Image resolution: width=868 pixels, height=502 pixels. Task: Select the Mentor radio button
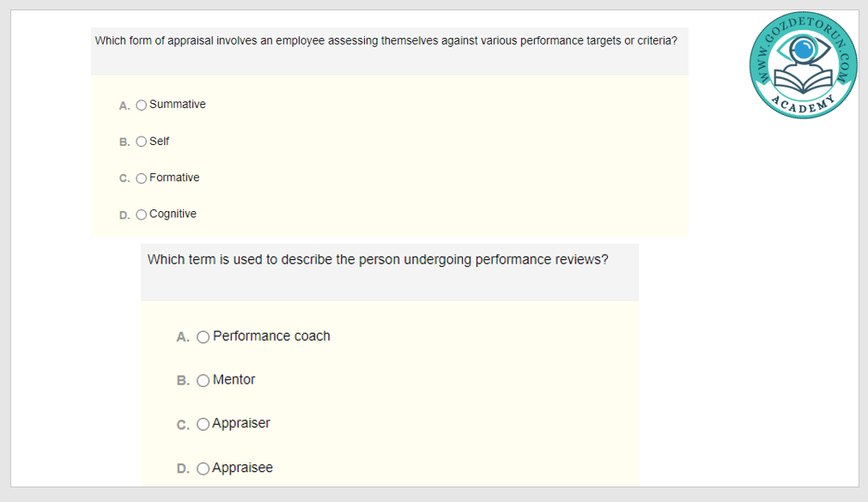pos(203,381)
